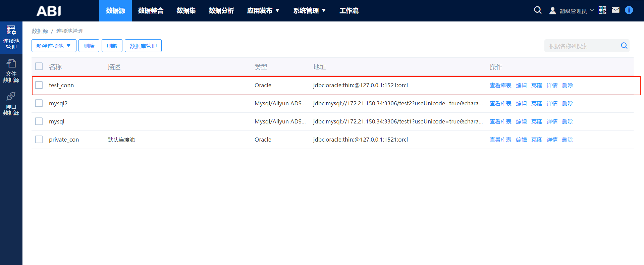
Task: Click the 名称 column header
Action: [x=55, y=67]
